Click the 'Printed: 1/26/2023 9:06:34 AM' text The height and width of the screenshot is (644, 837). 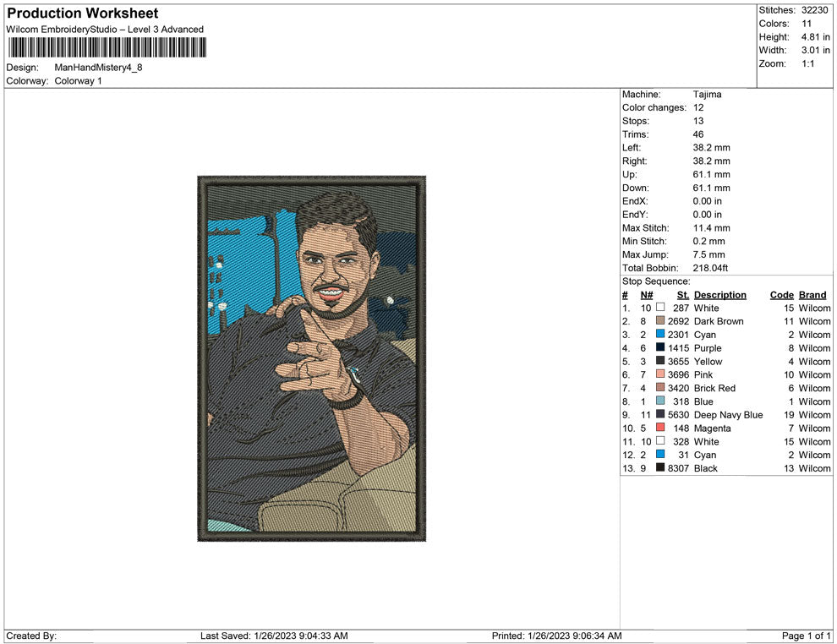tap(557, 636)
